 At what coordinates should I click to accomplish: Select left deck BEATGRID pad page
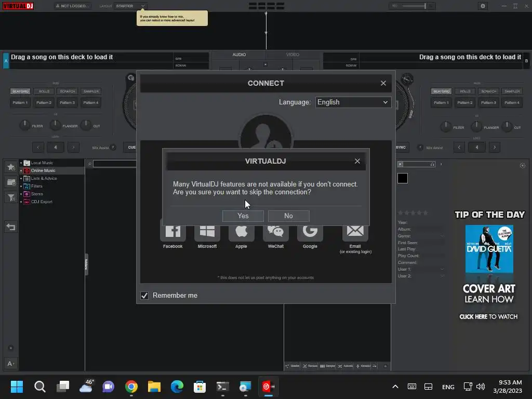point(20,91)
